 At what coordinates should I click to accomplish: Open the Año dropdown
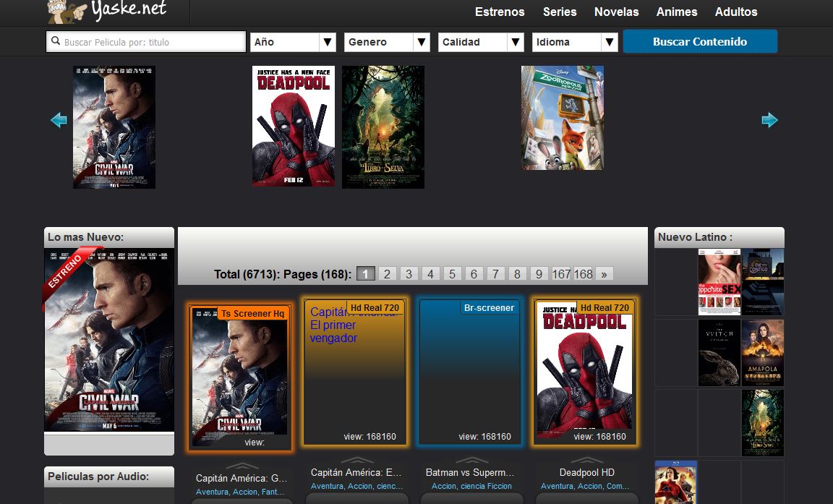click(293, 41)
